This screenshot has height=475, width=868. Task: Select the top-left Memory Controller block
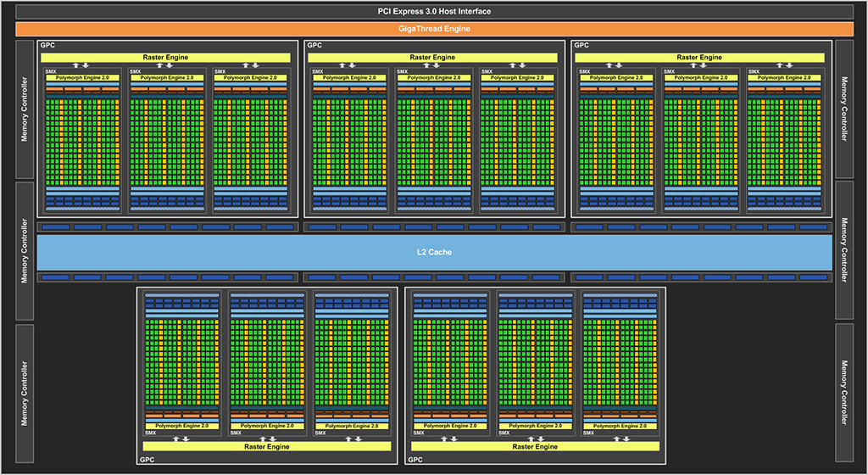(x=25, y=109)
